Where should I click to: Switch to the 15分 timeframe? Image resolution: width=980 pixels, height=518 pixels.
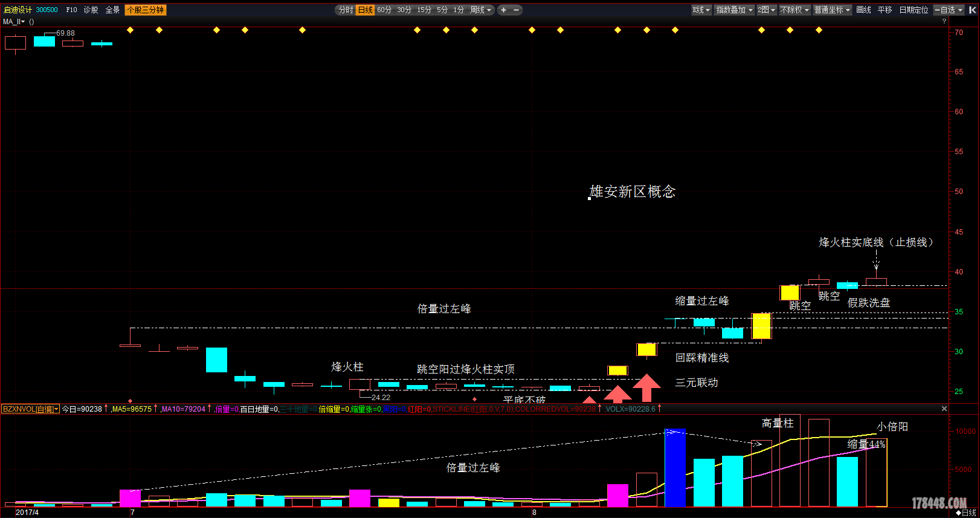(424, 10)
